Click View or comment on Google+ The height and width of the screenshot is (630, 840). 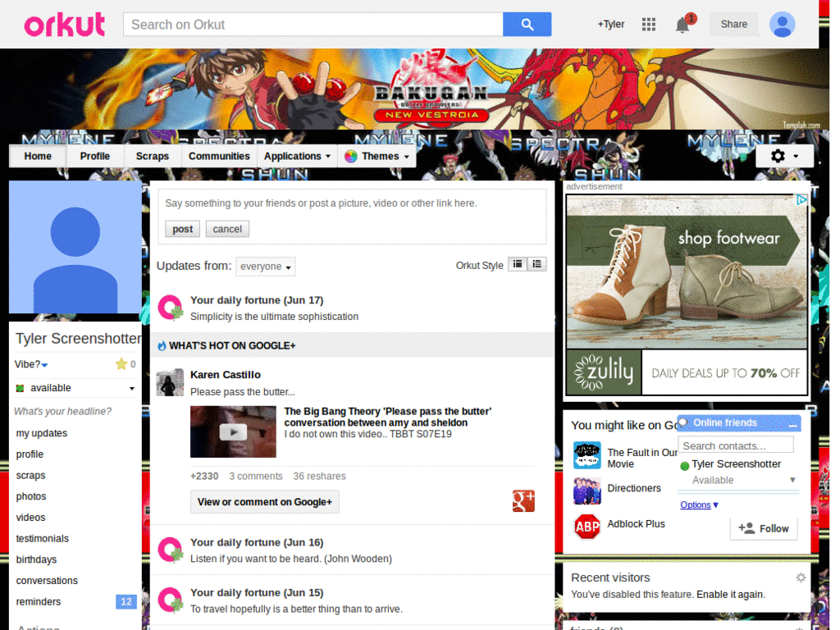point(265,502)
